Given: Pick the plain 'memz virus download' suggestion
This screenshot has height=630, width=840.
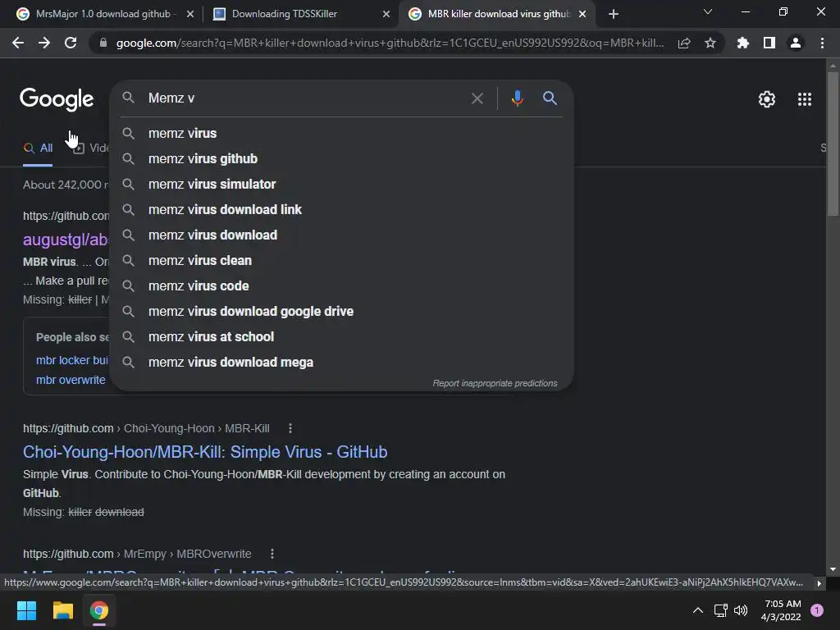Looking at the screenshot, I should tap(342, 235).
